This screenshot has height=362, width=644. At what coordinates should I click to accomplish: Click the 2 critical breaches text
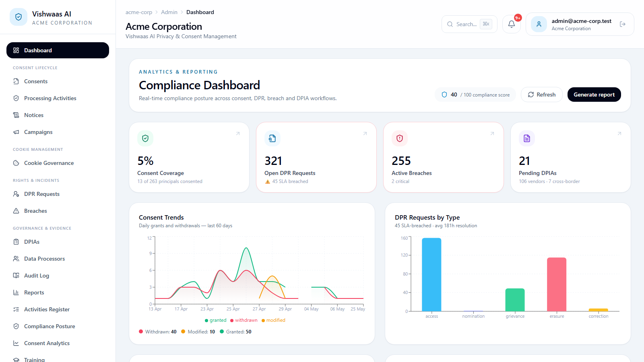[x=400, y=181]
